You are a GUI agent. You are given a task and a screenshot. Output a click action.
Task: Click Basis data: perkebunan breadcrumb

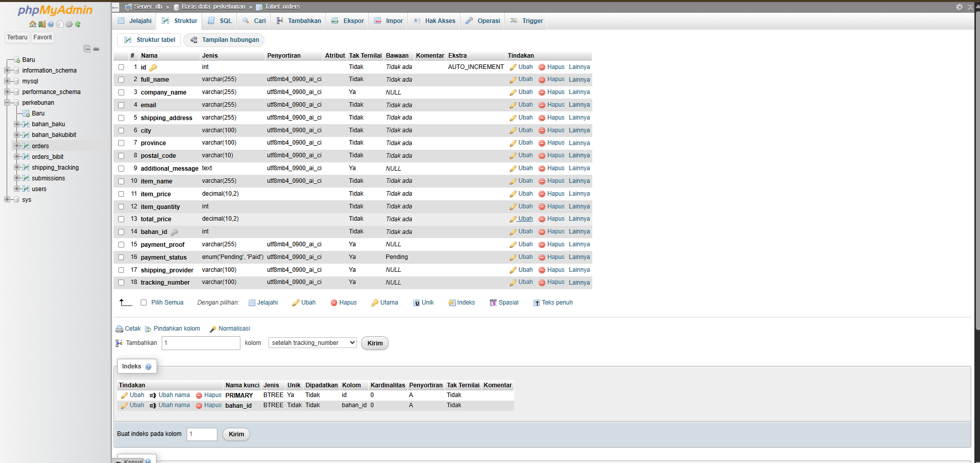213,7
